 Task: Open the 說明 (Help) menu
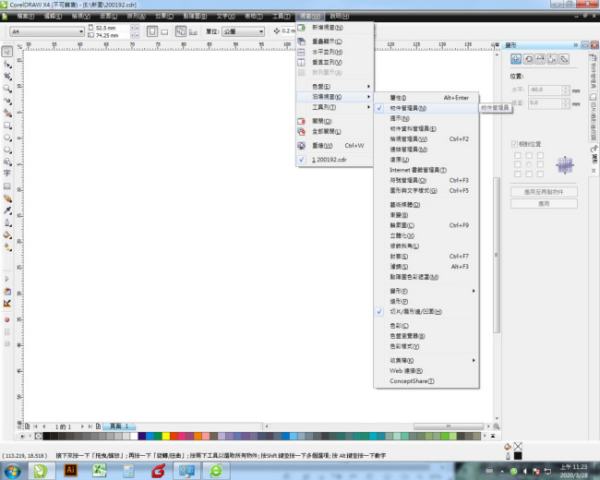point(339,16)
